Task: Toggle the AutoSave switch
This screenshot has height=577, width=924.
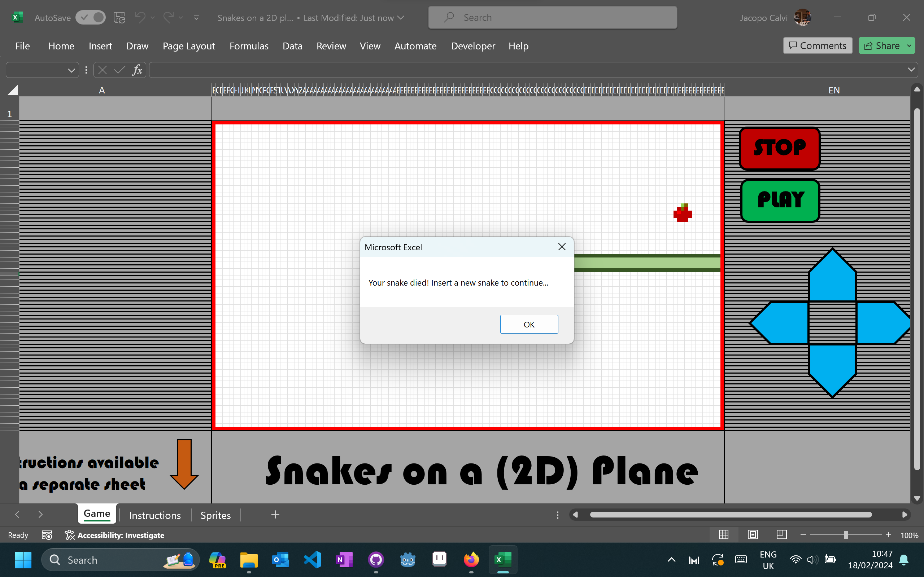Action: pos(91,18)
